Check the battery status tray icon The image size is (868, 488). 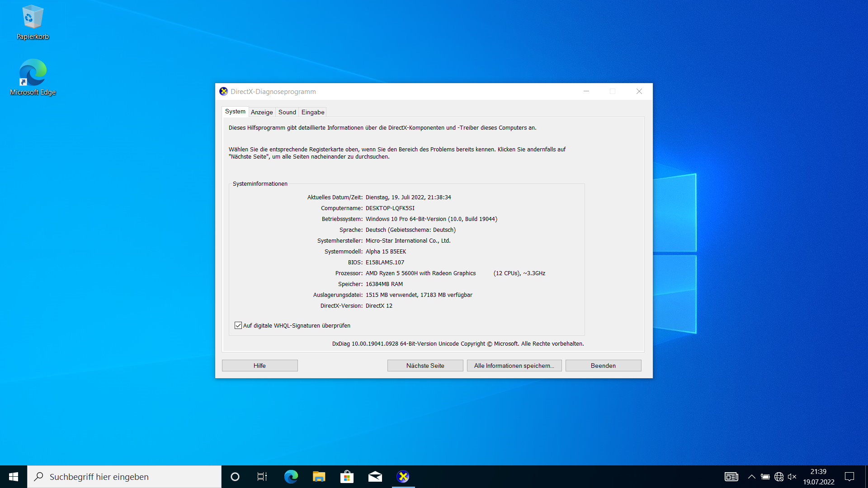click(765, 476)
